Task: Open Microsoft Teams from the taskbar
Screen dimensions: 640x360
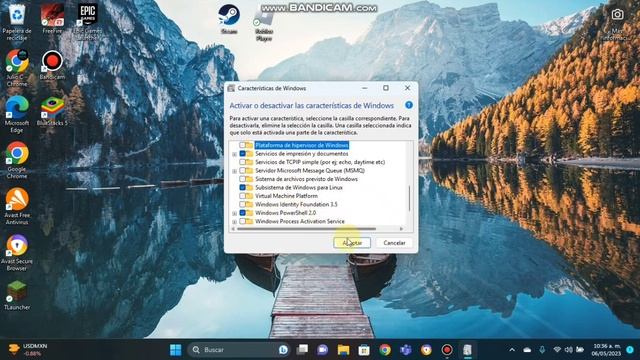Action: point(406,350)
